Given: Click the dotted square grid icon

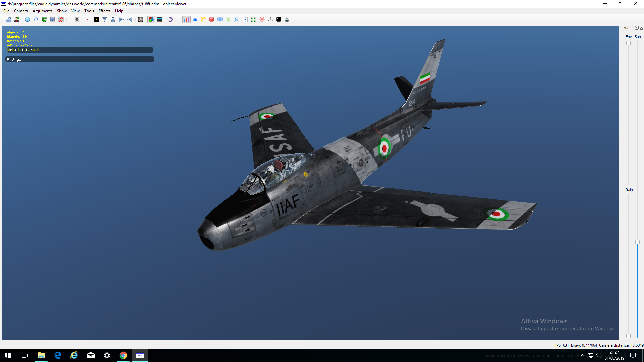Looking at the screenshot, I should coord(245,19).
